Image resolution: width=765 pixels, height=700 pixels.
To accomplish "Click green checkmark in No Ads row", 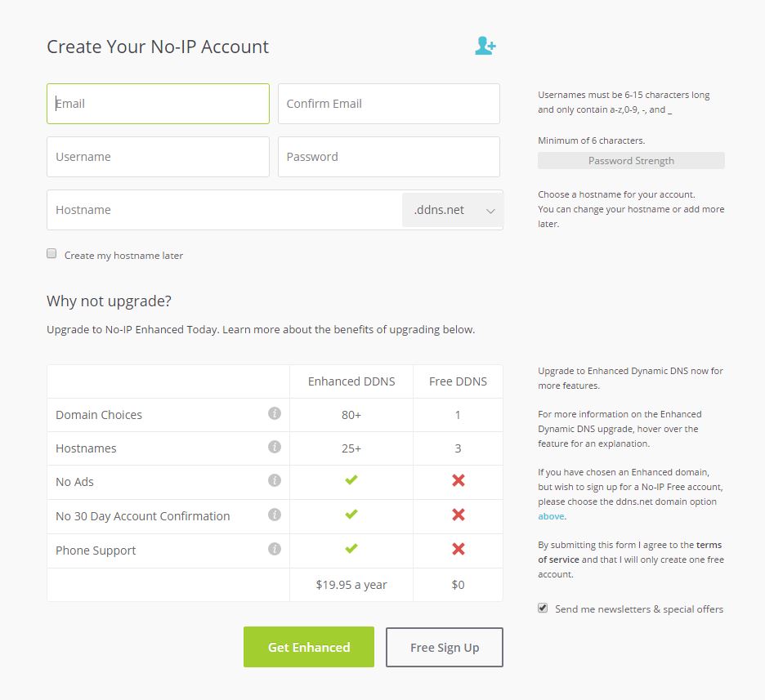I will pos(351,480).
